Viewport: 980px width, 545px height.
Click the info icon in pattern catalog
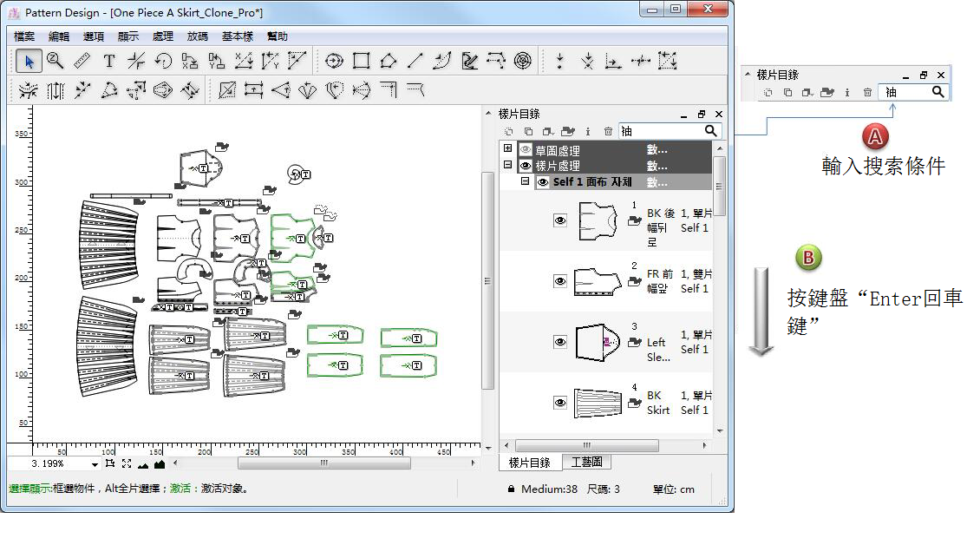point(588,131)
